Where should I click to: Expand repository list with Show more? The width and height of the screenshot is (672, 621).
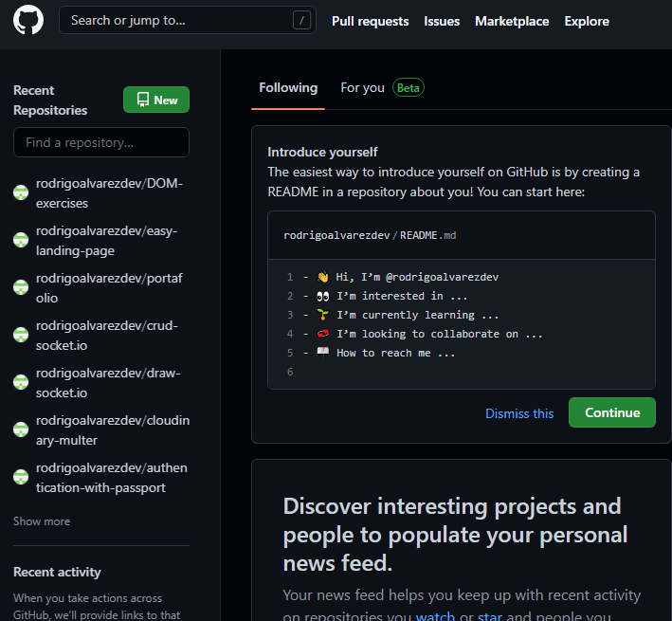click(42, 521)
